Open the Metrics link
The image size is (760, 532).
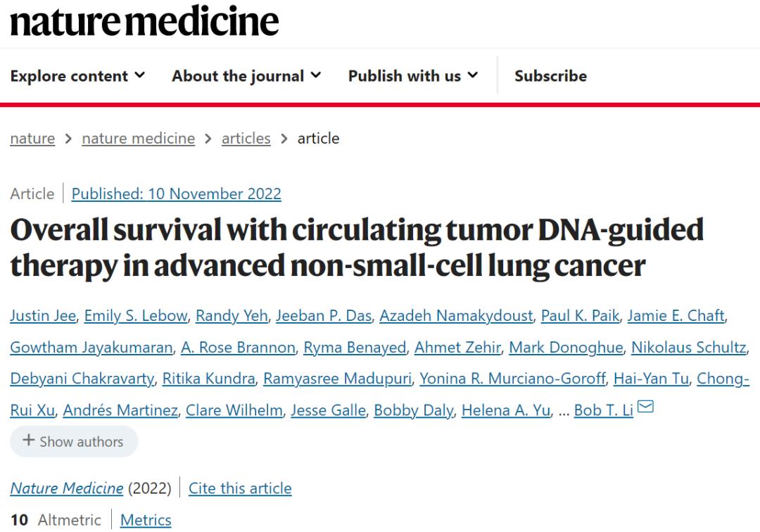point(146,520)
